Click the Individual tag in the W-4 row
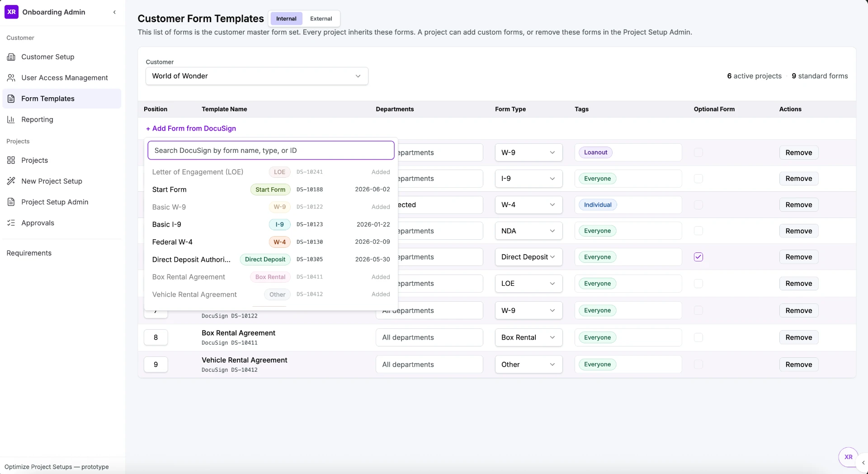868x474 pixels. pyautogui.click(x=597, y=205)
